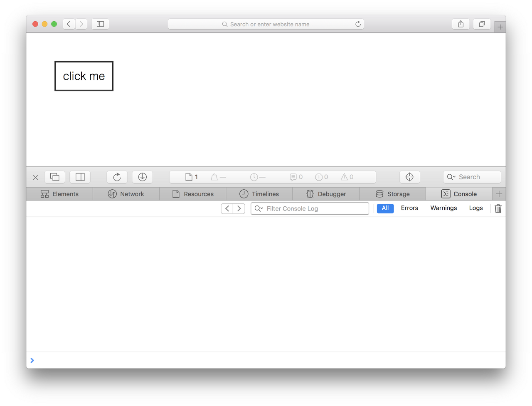Toggle the Safari sidebar button
Screen dimensions: 532x406
click(100, 24)
